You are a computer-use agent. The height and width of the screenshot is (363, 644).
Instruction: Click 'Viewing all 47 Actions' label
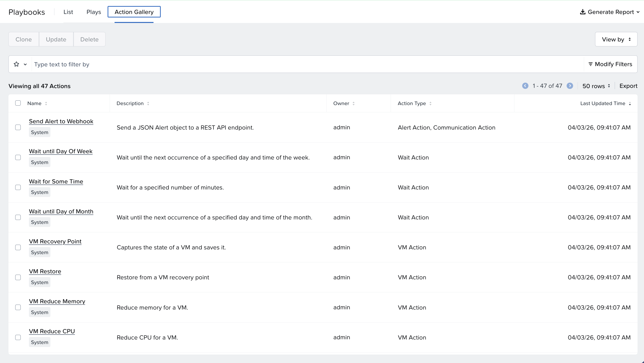pos(39,86)
